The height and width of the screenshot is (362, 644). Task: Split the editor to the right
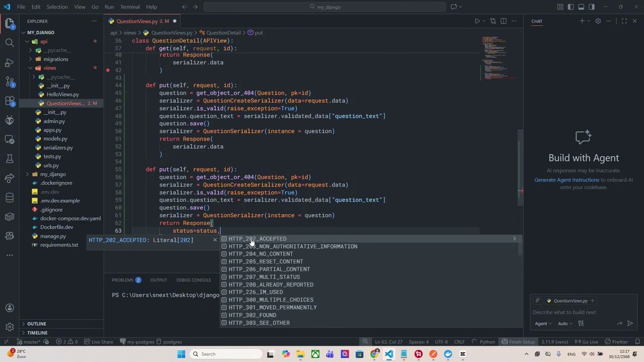coord(503,21)
